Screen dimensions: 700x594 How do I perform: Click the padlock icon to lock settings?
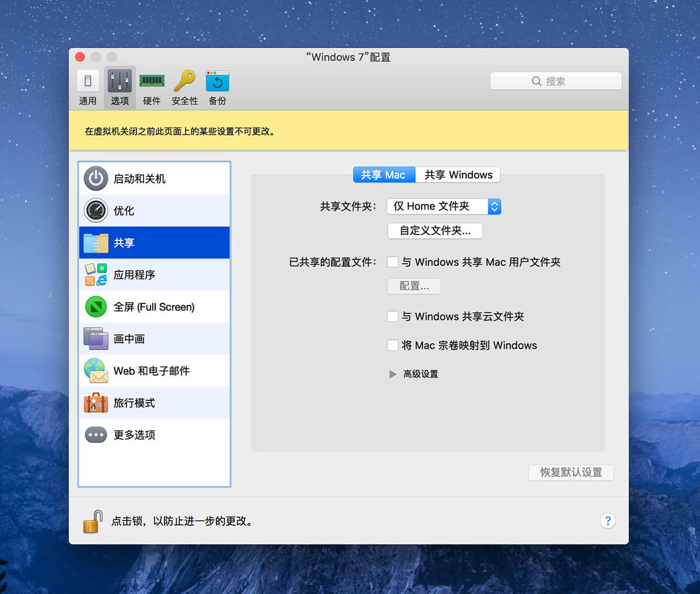(93, 521)
